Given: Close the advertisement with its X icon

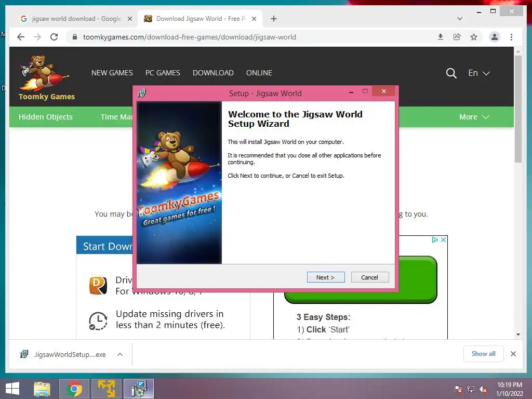Looking at the screenshot, I should click(443, 240).
